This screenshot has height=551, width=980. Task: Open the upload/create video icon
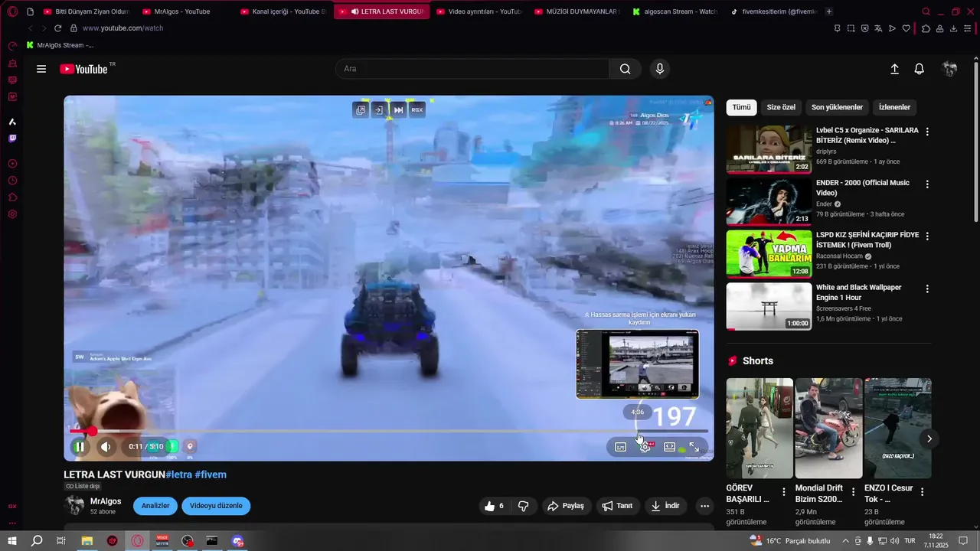click(894, 69)
